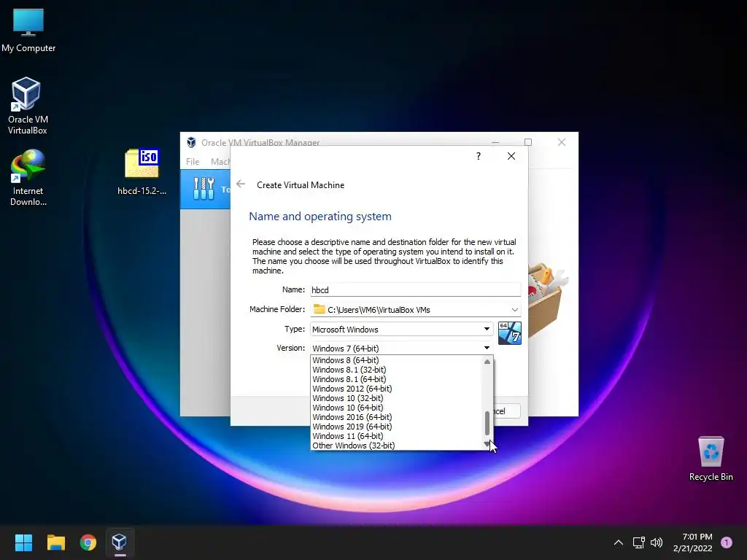Close the VirtualBox Manager window
Screen dimensions: 747x560
(x=562, y=142)
